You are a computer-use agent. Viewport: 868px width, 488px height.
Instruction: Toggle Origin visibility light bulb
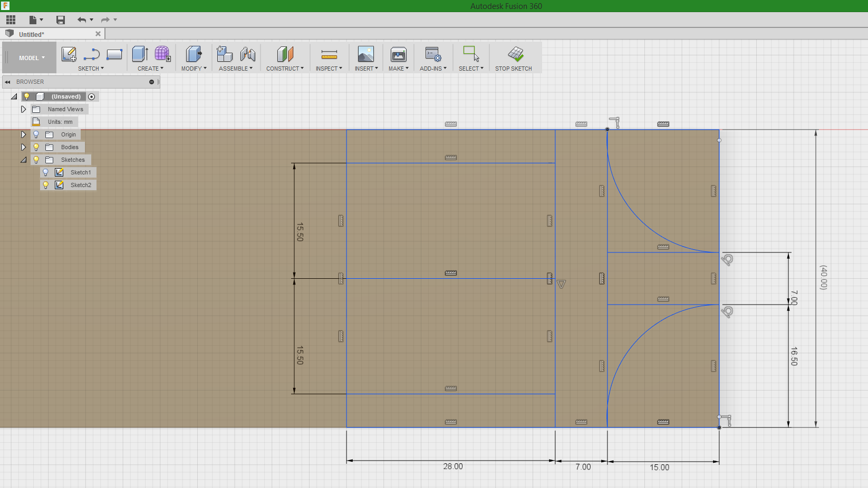36,134
